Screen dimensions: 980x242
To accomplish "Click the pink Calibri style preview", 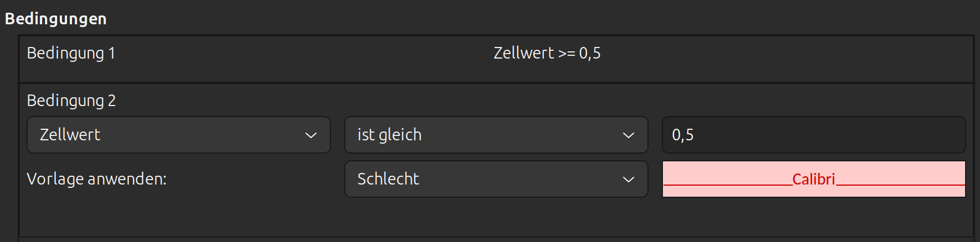I will [x=814, y=179].
